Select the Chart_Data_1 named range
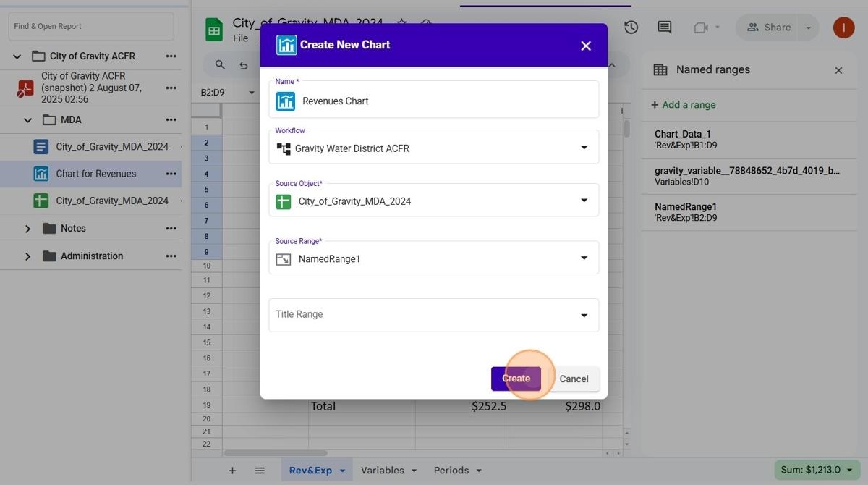The image size is (868, 485). (749, 140)
